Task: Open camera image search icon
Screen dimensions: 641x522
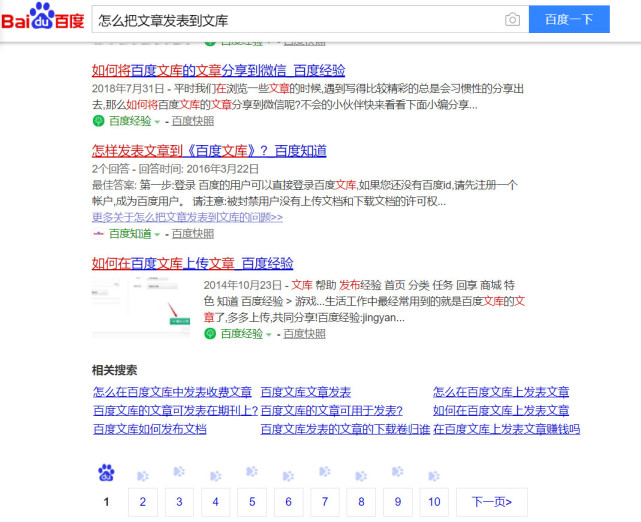Action: [512, 19]
